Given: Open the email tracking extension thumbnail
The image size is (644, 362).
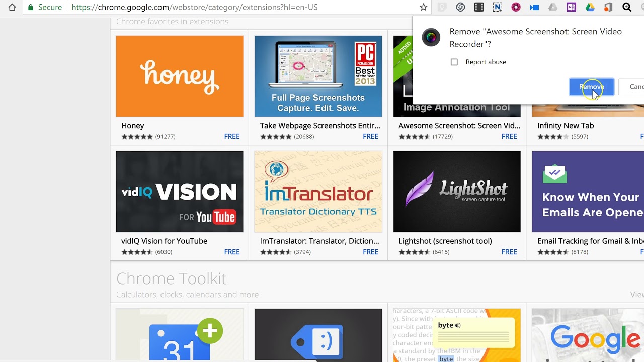Looking at the screenshot, I should click(x=588, y=192).
